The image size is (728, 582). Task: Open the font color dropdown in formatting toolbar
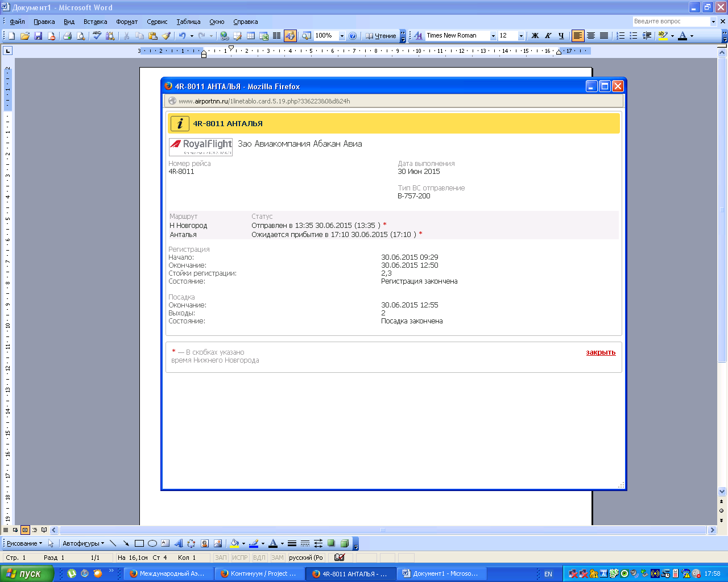(692, 36)
